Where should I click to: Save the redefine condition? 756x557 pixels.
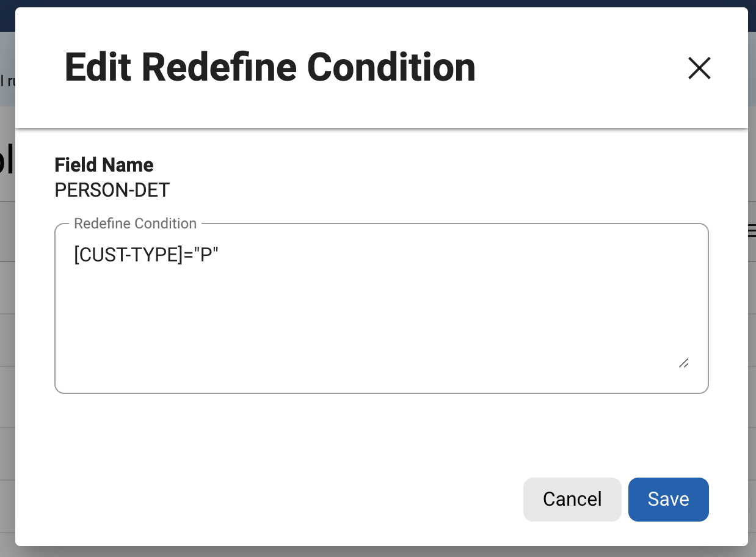[x=668, y=499]
